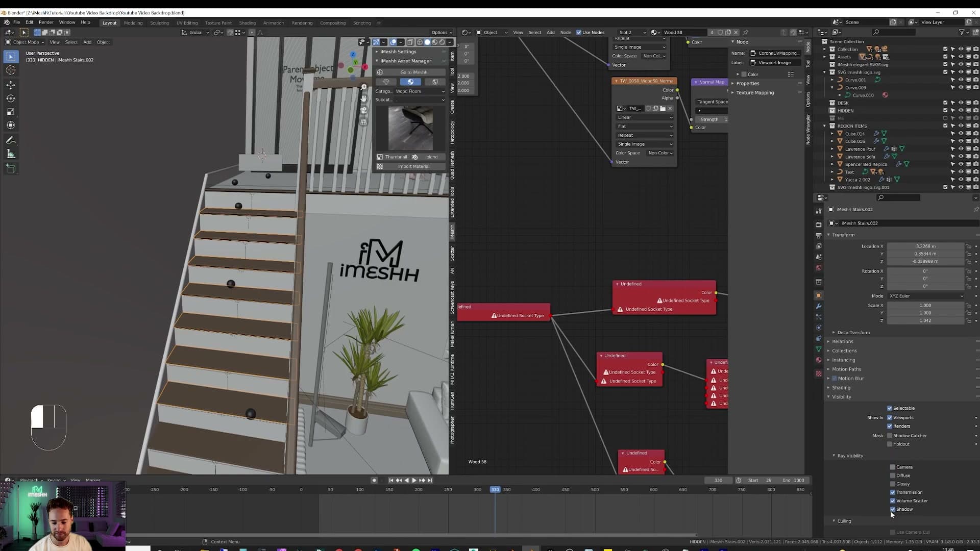This screenshot has width=980, height=551.
Task: Enable the Shadow Catcher checkbox
Action: (x=890, y=436)
